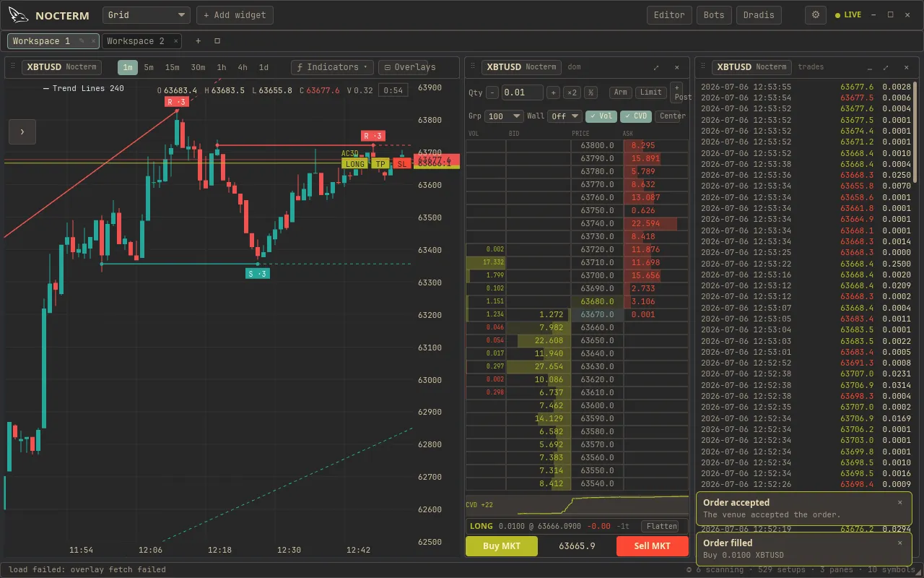Rename Workspace 1 via its pencil icon

tap(82, 41)
